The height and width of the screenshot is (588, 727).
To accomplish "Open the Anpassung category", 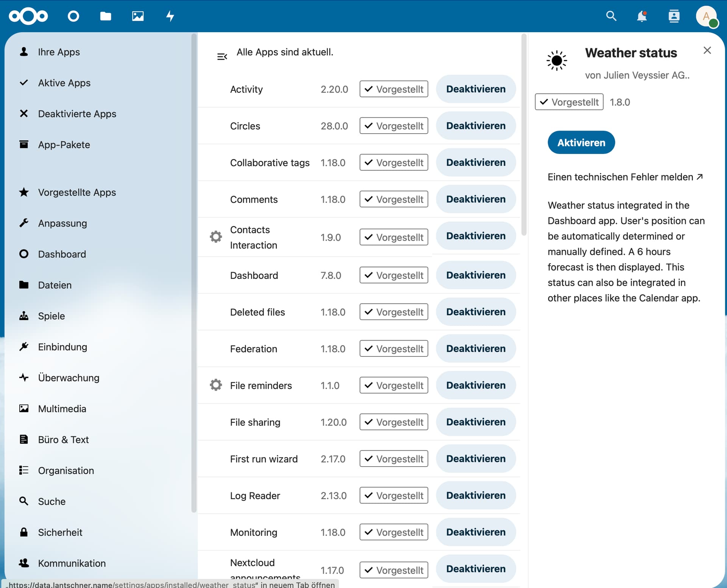I will pyautogui.click(x=98, y=223).
